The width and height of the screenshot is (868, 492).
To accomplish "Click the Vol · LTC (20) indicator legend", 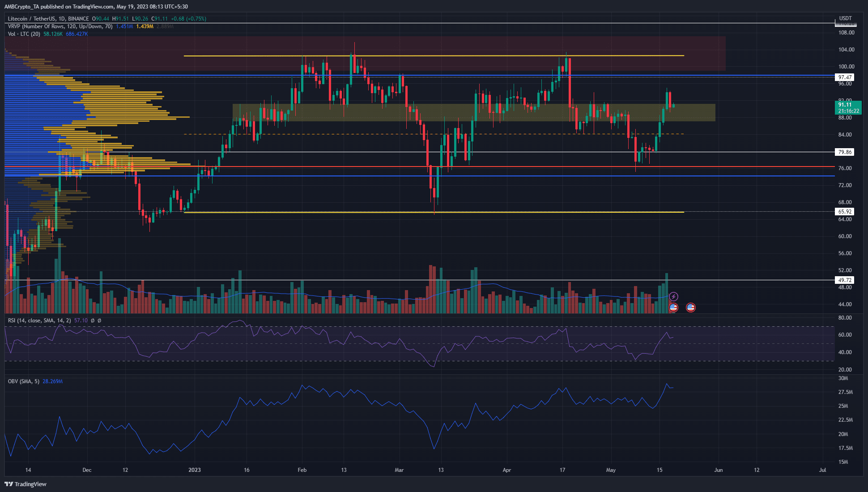I will tap(24, 34).
